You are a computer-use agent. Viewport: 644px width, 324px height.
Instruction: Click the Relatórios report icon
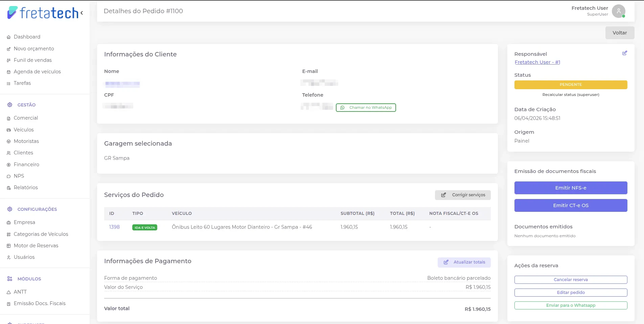9,188
